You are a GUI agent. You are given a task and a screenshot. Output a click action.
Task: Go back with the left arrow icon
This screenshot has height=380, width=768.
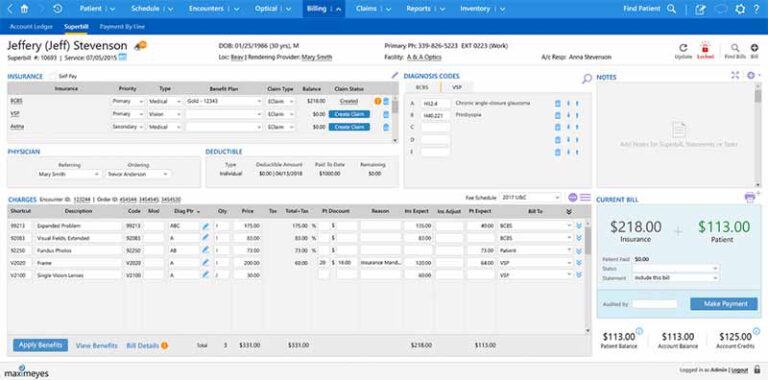point(11,9)
